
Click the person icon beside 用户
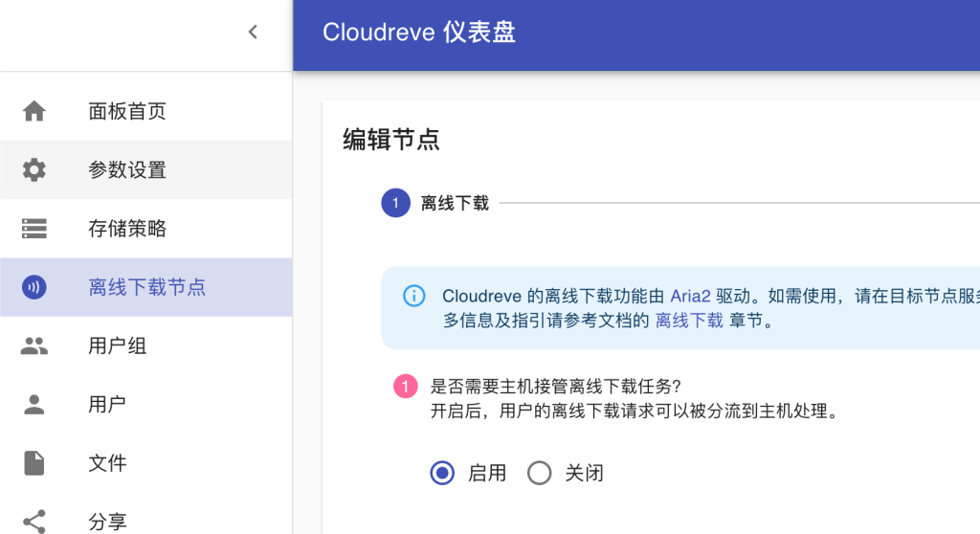pos(34,404)
